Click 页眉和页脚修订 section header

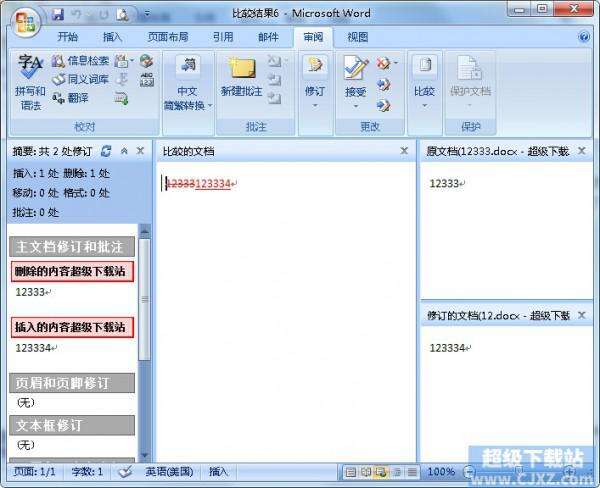point(72,383)
